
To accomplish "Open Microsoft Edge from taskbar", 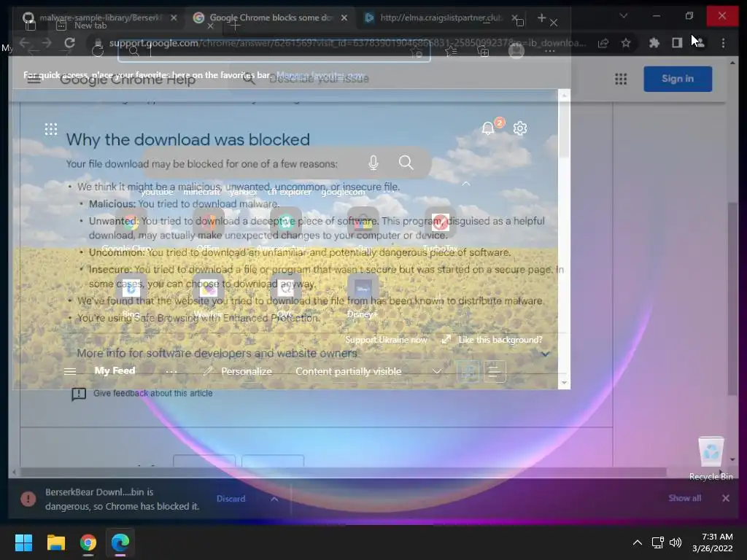I will [x=120, y=542].
